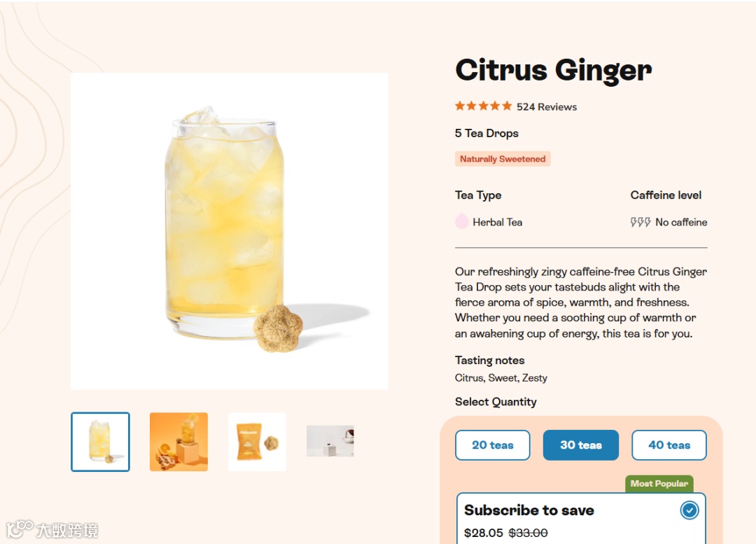Image resolution: width=756 pixels, height=544 pixels.
Task: Click the Citrus Ginger product title
Action: [x=554, y=71]
